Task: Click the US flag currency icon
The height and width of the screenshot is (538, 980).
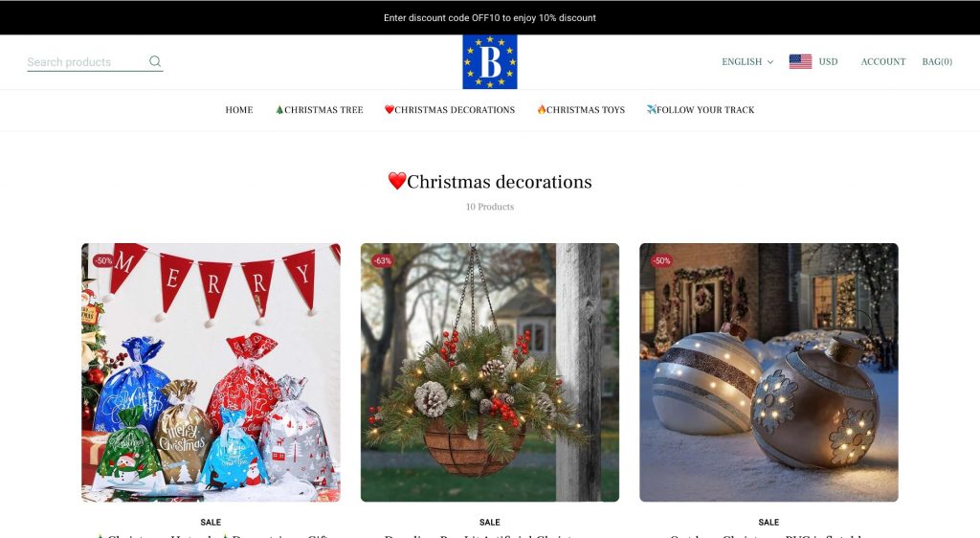Action: click(800, 62)
